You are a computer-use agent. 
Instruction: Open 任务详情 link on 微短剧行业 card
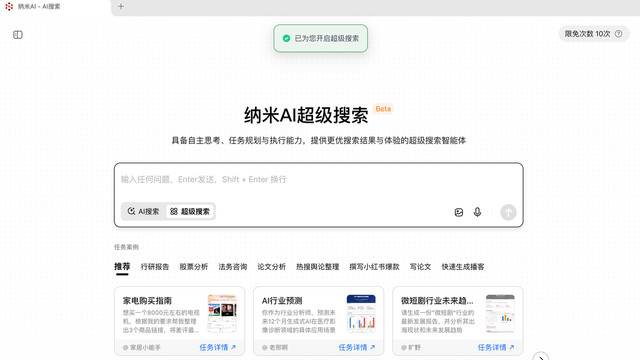(x=496, y=347)
